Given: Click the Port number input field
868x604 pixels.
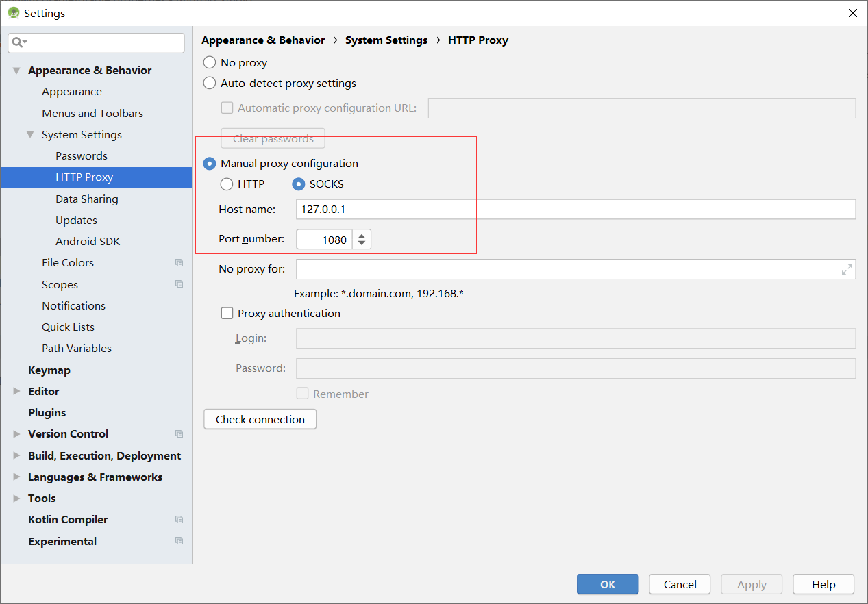Looking at the screenshot, I should (x=324, y=239).
